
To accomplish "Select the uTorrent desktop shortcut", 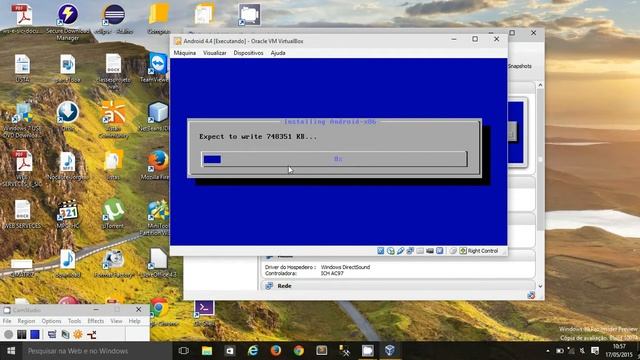I will (113, 213).
